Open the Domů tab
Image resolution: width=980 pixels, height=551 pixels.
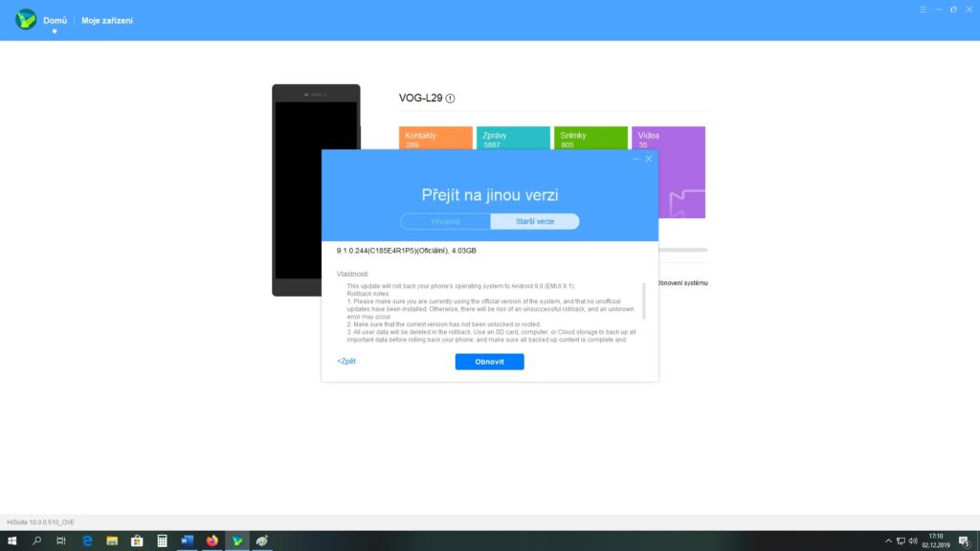point(55,21)
